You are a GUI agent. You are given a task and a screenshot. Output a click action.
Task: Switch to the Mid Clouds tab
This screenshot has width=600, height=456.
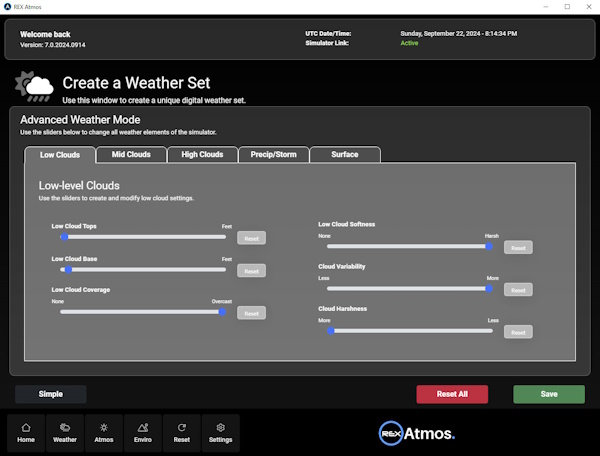[131, 155]
